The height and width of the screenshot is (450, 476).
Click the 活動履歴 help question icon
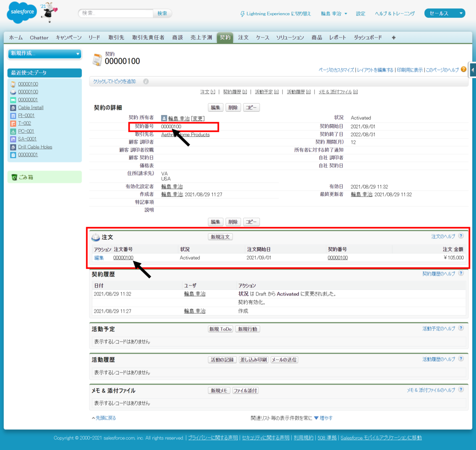click(461, 359)
